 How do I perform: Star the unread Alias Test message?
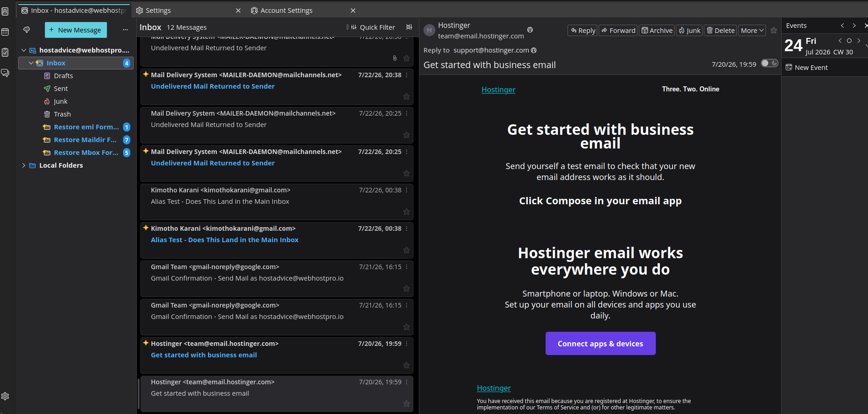pos(406,250)
